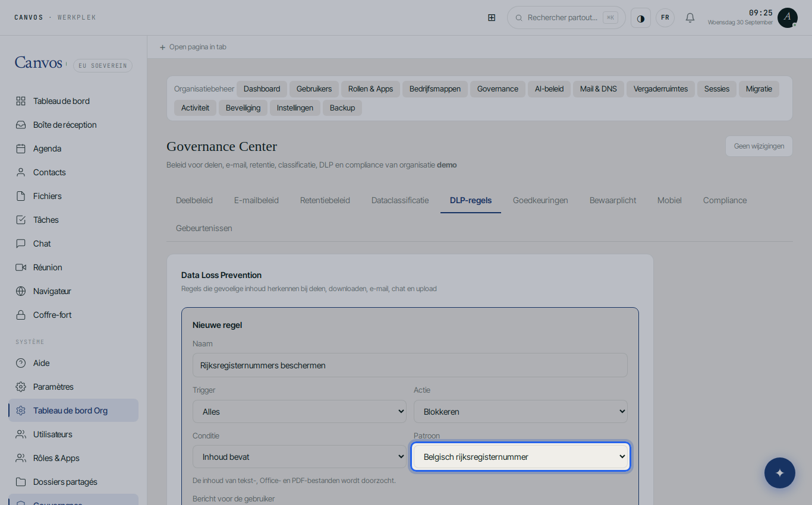Select the Goedkeuringen tab
Screen dimensions: 812x505
[540, 200]
